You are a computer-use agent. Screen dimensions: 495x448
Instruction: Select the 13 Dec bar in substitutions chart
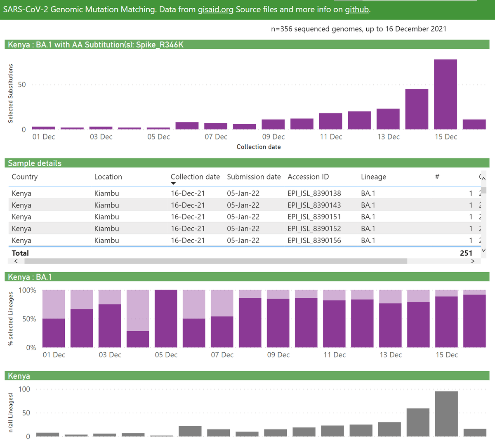click(388, 119)
